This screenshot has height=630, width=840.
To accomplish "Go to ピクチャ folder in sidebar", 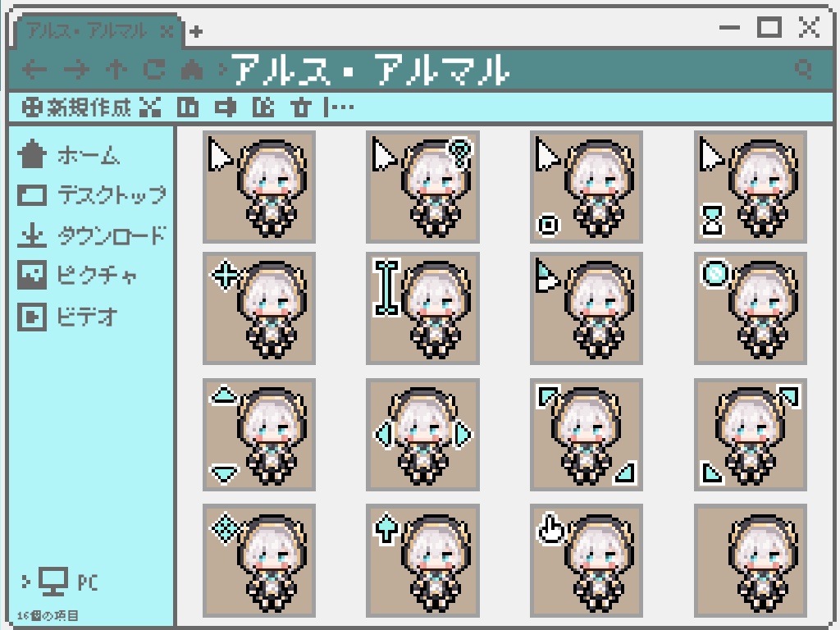I will 77,275.
